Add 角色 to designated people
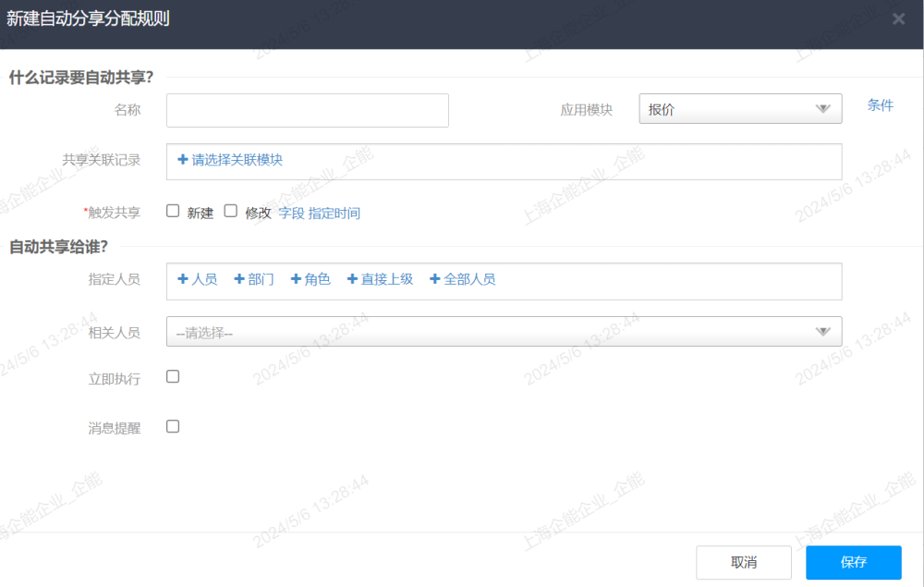Viewport: 924px width, 587px height. [310, 279]
